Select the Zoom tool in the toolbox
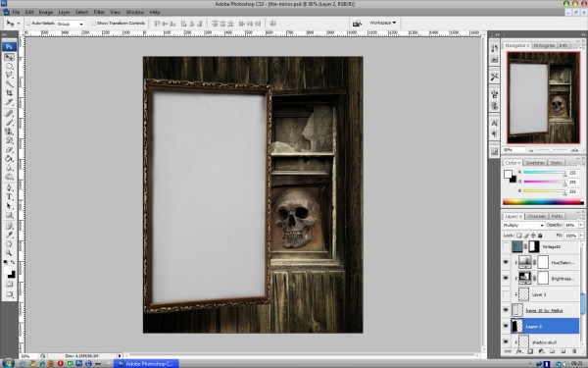Image resolution: width=588 pixels, height=368 pixels. [x=9, y=253]
